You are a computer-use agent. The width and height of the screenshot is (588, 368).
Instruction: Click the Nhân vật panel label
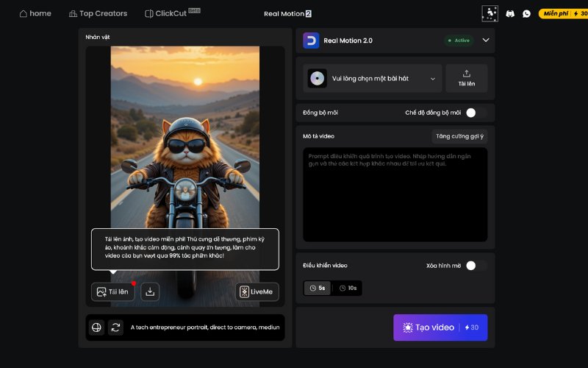98,38
